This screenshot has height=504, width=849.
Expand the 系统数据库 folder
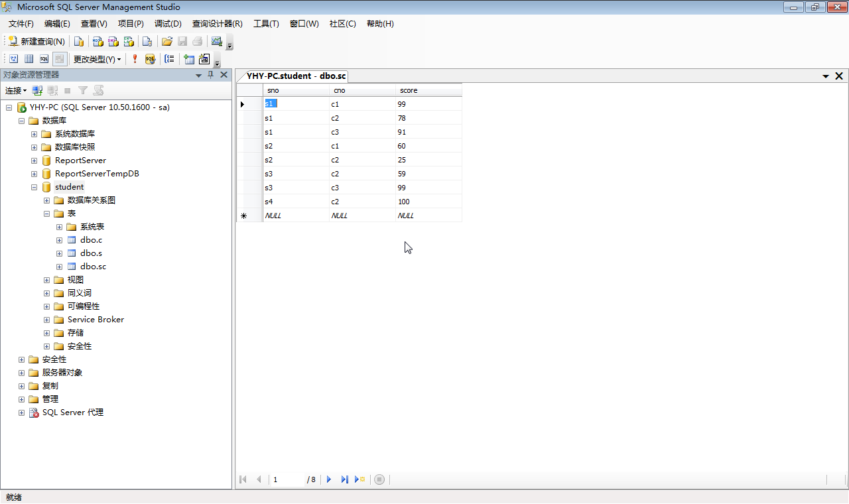(x=34, y=134)
